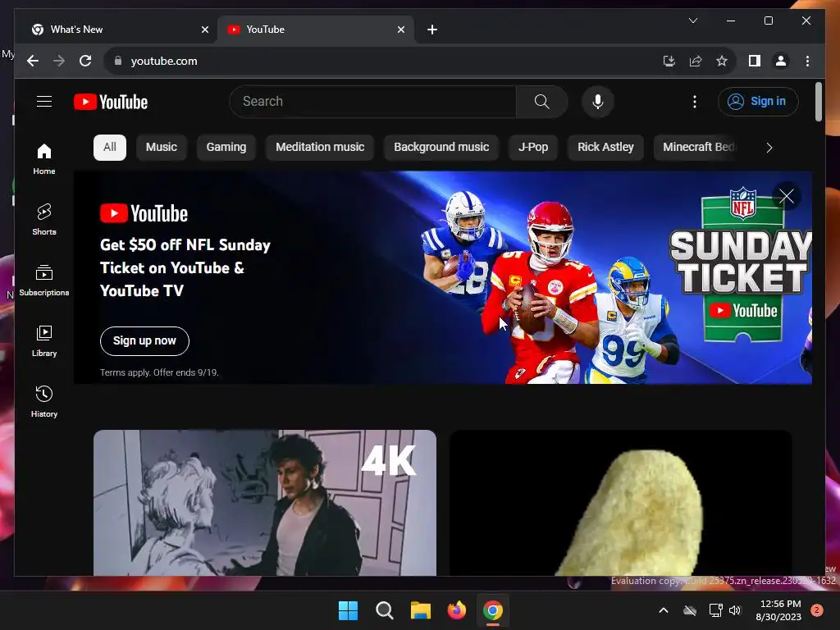Screen dimensions: 840x630
Task: Open the notification badge showing 2
Action: 817,610
